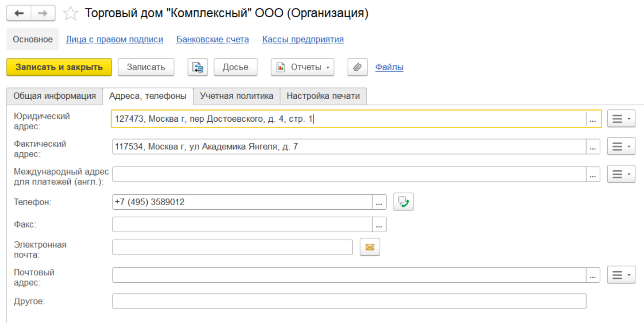
Task: Click the forward navigation arrow
Action: (x=43, y=13)
